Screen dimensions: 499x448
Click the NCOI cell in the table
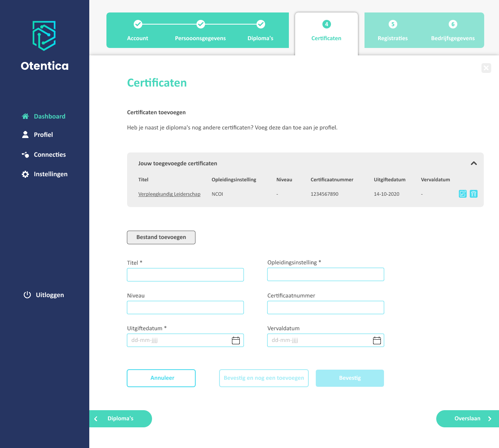[217, 194]
